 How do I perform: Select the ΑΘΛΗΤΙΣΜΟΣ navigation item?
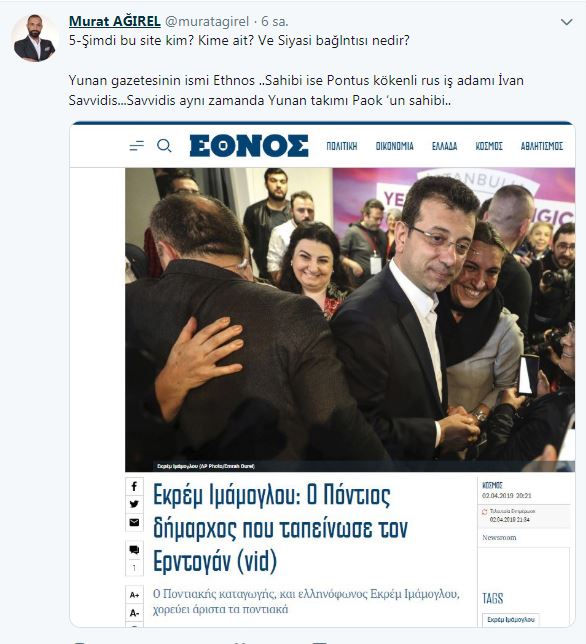pos(542,146)
